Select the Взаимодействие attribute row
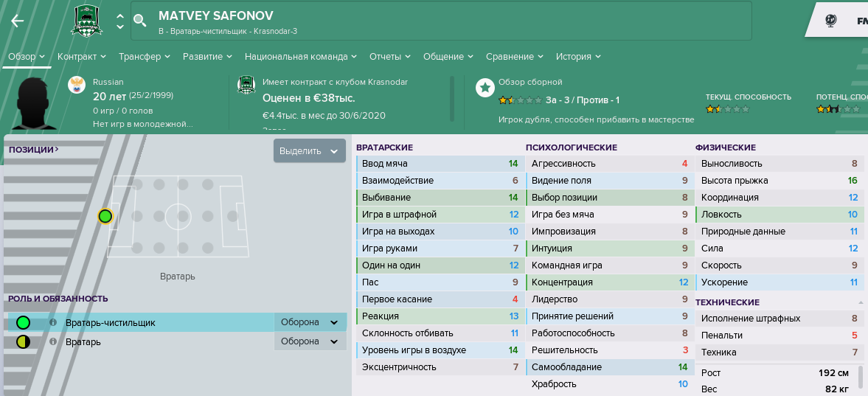 point(440,181)
